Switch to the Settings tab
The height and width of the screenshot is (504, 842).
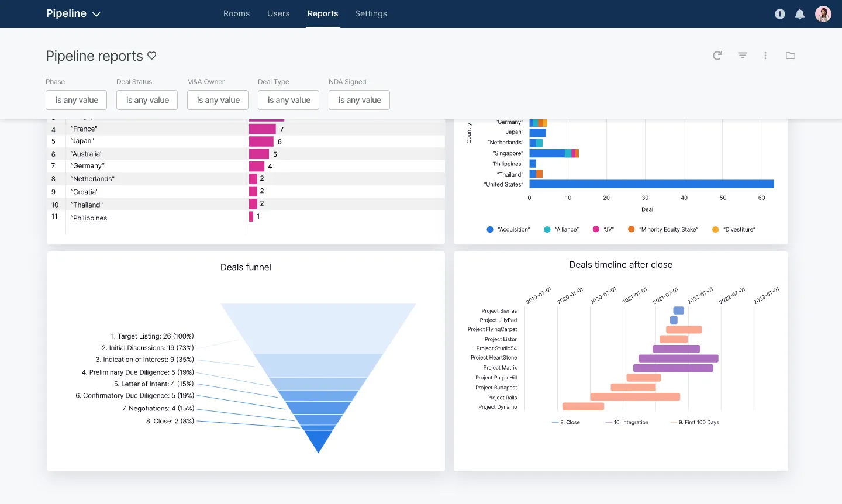[x=371, y=13]
